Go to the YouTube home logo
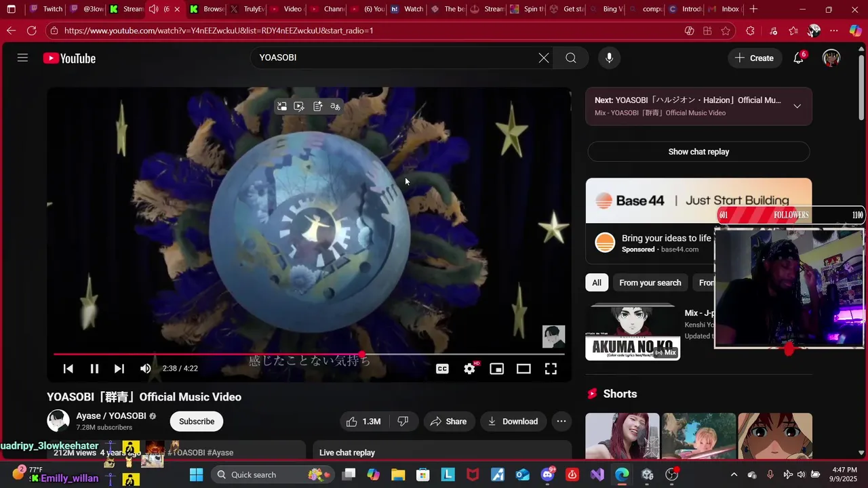868x488 pixels. coord(69,58)
